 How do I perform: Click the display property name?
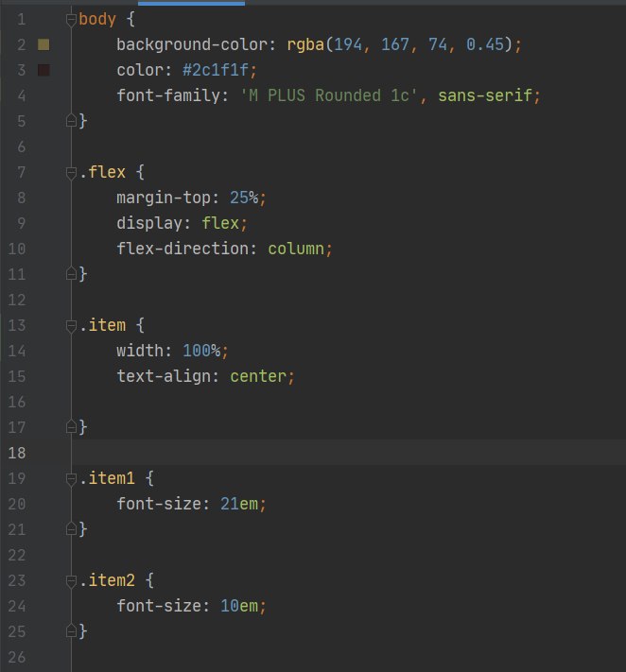click(149, 223)
